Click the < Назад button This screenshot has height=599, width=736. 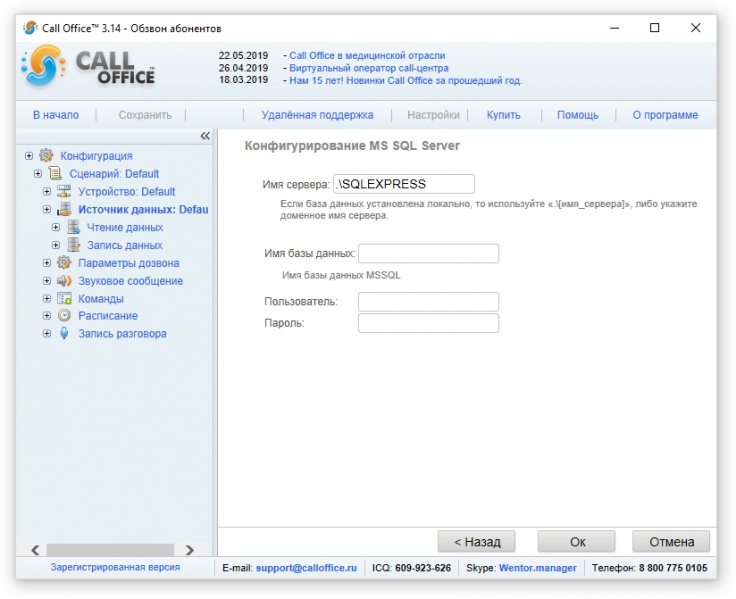(x=476, y=542)
